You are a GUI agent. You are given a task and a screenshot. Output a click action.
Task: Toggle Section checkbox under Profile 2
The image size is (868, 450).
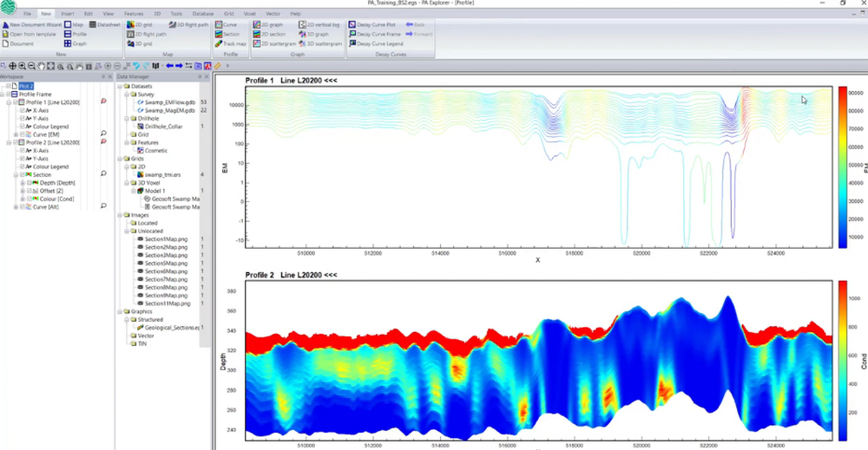[x=23, y=174]
